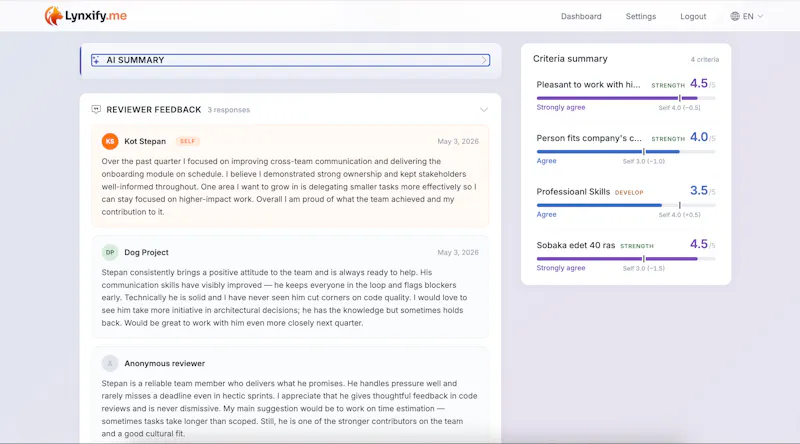
Task: Click the KS avatar of Kot Stepan
Action: coord(110,141)
